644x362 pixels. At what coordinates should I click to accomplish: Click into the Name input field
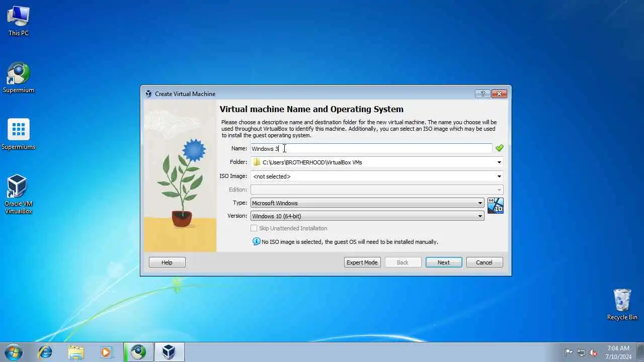pyautogui.click(x=371, y=148)
